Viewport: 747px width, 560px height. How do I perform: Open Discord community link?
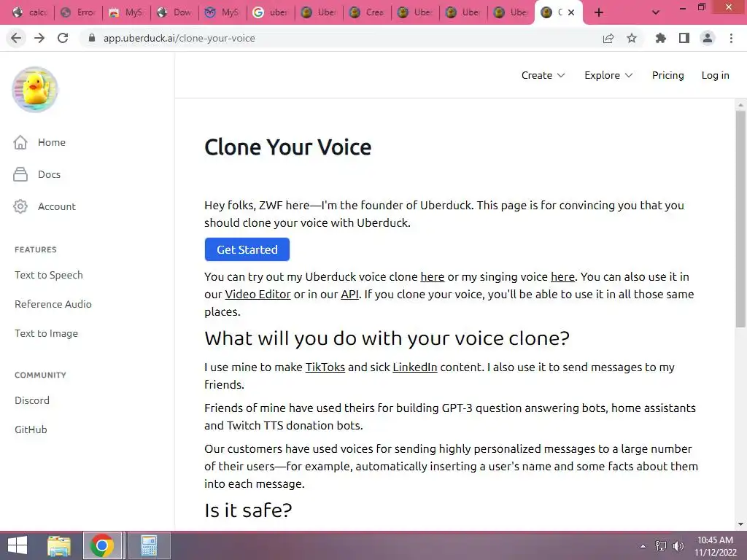point(32,400)
